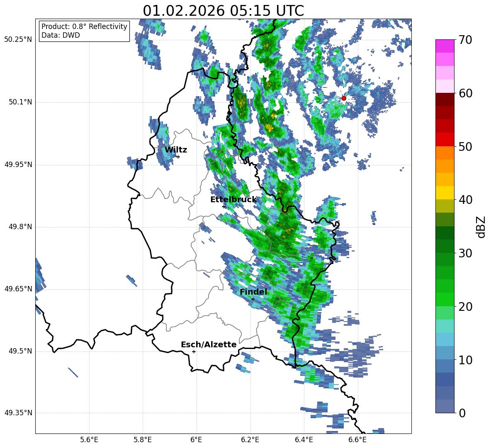Screen dimensions: 491x448
Task: Click the 70 tick on the colorbar
Action: pos(465,40)
